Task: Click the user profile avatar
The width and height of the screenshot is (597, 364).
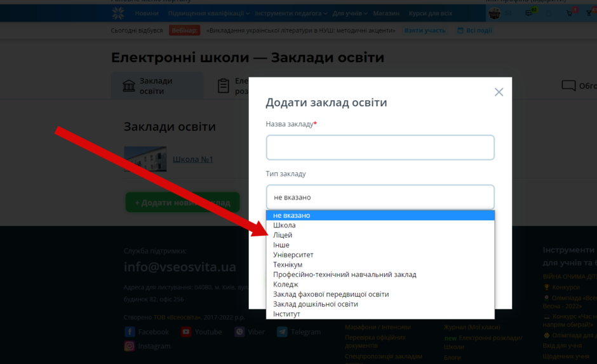Action: tap(495, 14)
